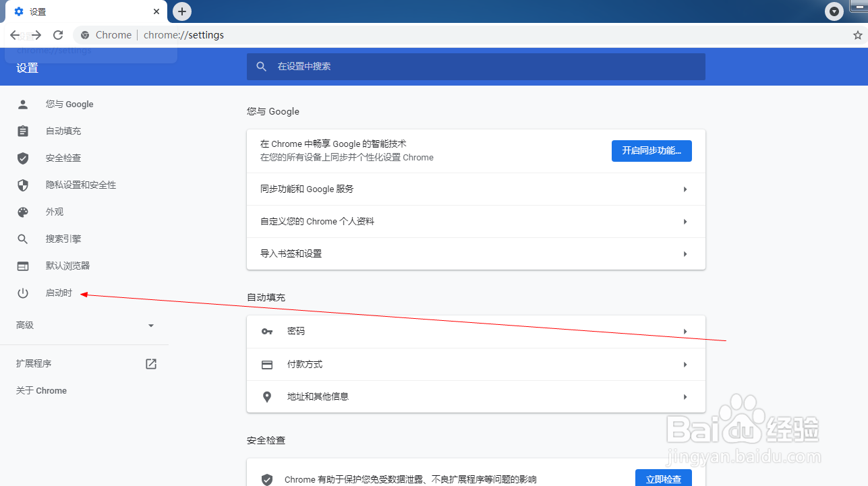Click the shield icon in 安全检查 card

tap(267, 480)
